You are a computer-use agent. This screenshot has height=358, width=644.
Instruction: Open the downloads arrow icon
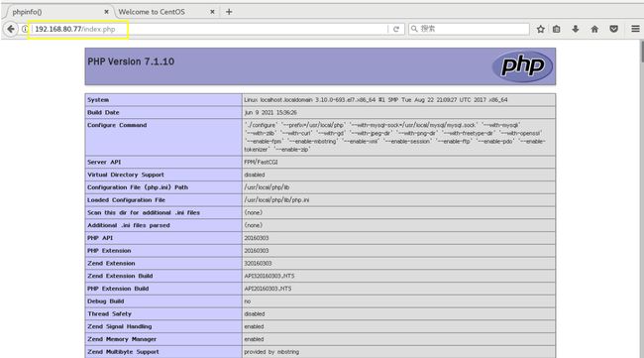pos(576,29)
